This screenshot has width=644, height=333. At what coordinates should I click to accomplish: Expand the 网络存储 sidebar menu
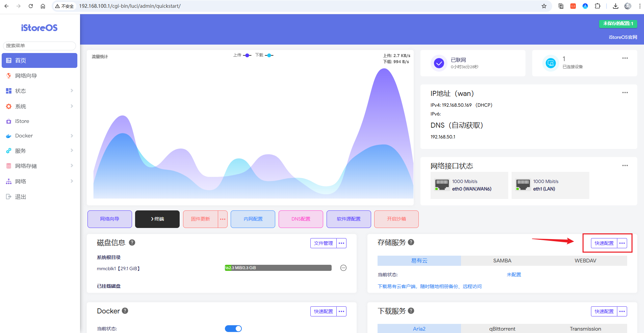(x=40, y=166)
